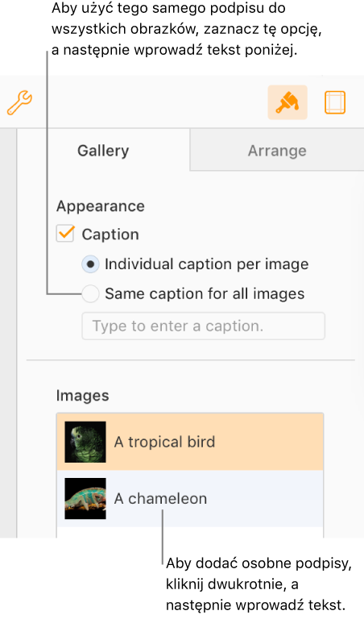This screenshot has height=619, width=364.
Task: Click the A tropical bird caption text
Action: [x=164, y=442]
